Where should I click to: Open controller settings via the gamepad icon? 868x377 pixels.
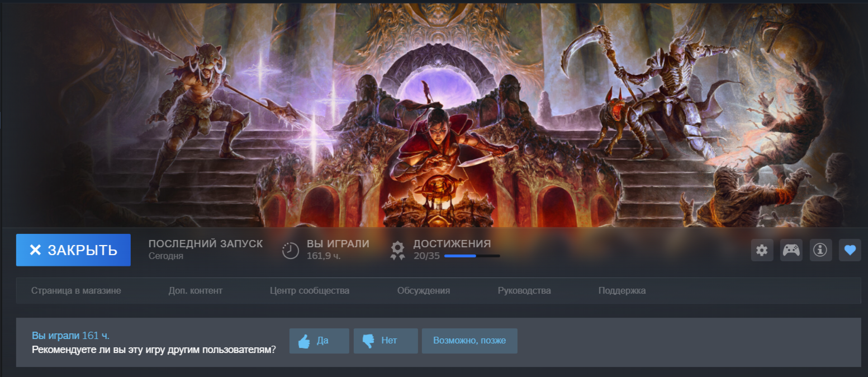(791, 250)
